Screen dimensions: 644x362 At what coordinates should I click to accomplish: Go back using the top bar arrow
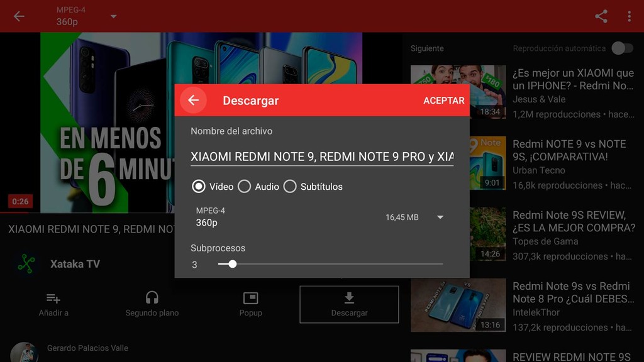(x=19, y=16)
